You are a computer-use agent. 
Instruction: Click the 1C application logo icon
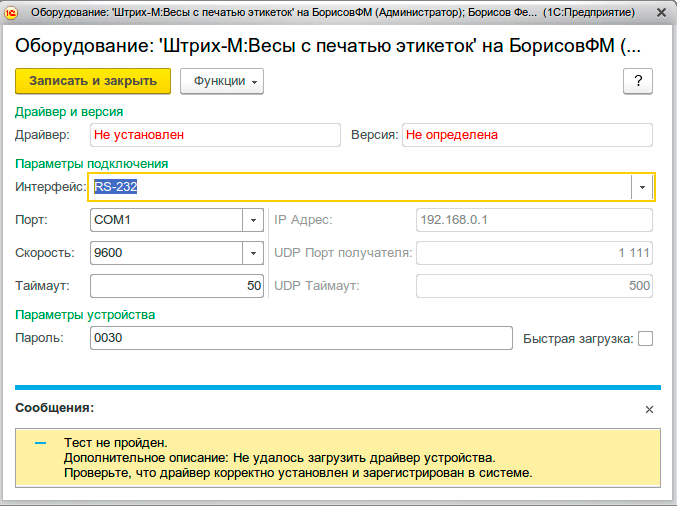(13, 13)
